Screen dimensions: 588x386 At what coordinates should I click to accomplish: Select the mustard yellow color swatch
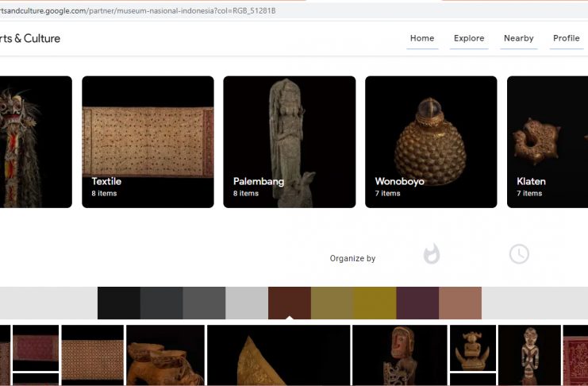375,303
